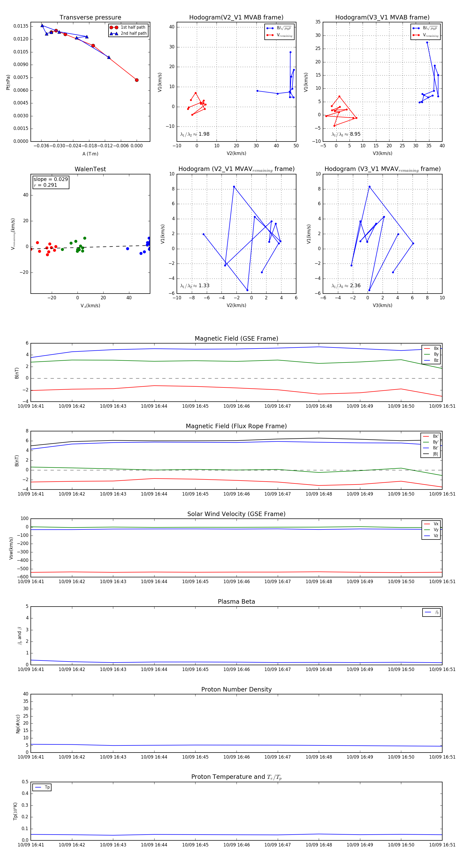Click the 'Vsw(km/s)' y-axis label
The width and height of the screenshot is (473, 868).
point(11,549)
